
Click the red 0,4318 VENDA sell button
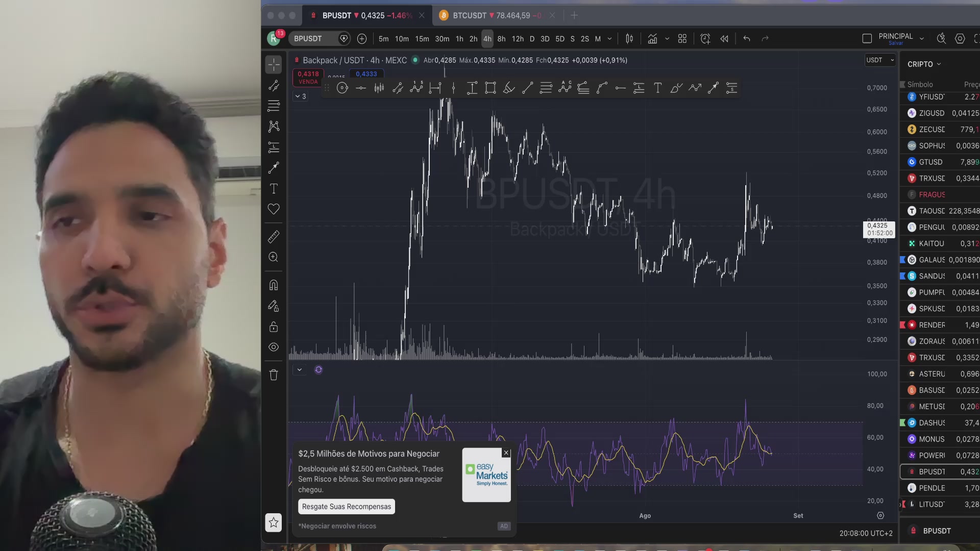click(308, 78)
